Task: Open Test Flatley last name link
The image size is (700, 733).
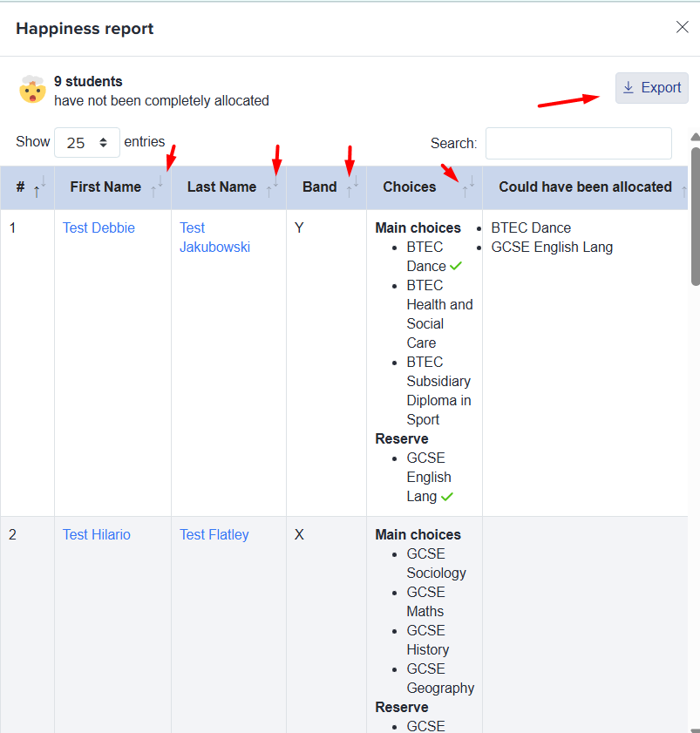Action: tap(214, 534)
